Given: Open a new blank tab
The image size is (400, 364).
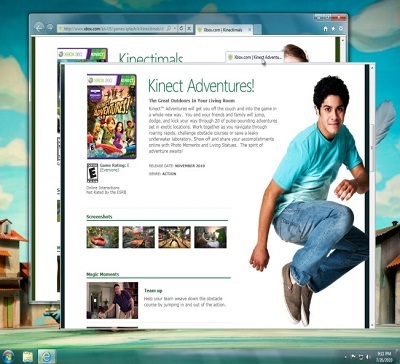Looking at the screenshot, I should (x=258, y=30).
